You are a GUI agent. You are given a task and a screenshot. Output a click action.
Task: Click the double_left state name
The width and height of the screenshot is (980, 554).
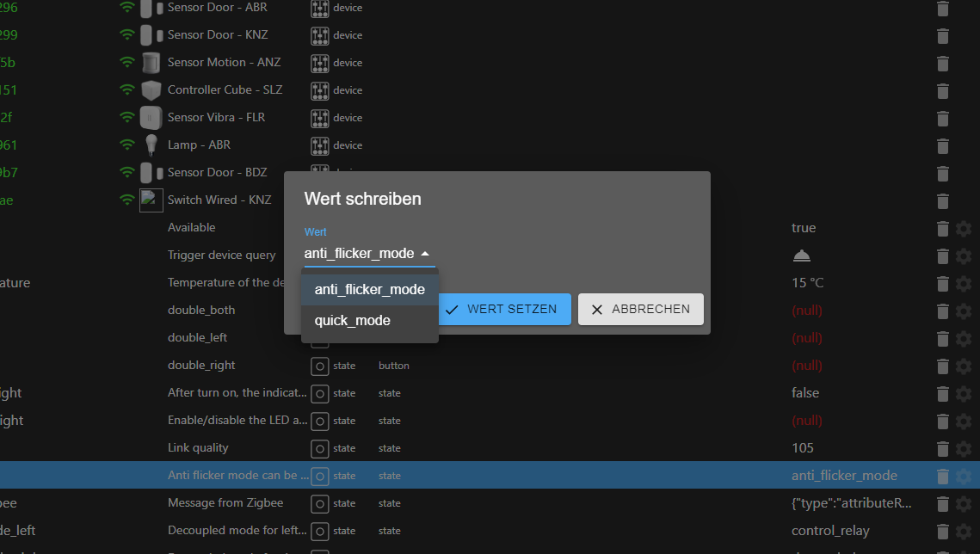[x=198, y=337]
